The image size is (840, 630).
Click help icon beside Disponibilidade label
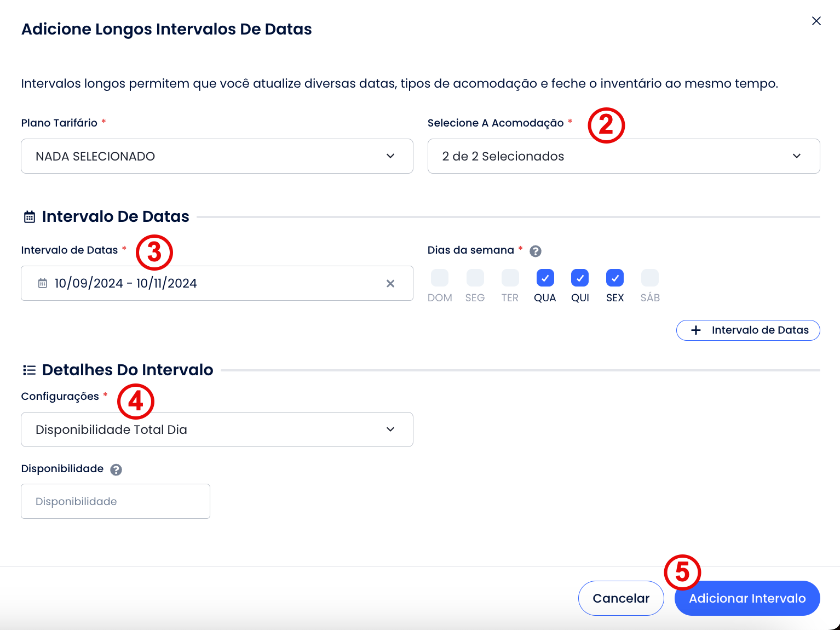tap(116, 469)
